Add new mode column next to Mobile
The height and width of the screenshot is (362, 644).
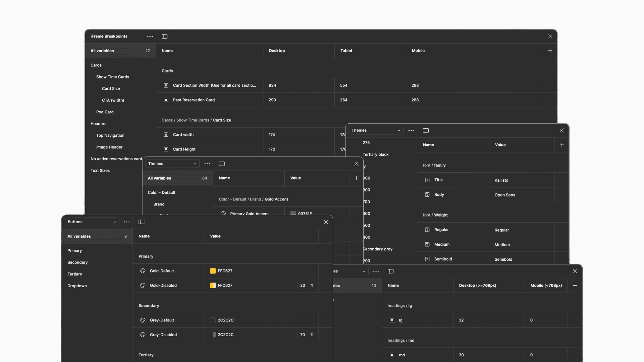pyautogui.click(x=550, y=51)
